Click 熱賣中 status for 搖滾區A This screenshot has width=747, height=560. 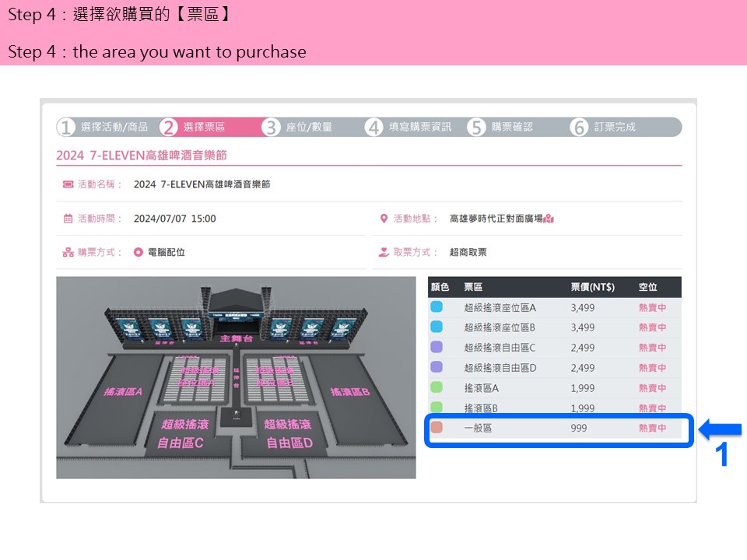tap(652, 388)
